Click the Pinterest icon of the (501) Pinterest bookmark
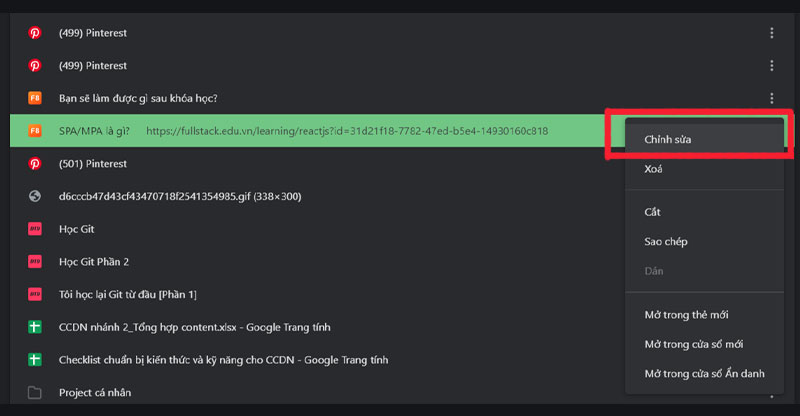The image size is (800, 416). (x=35, y=164)
